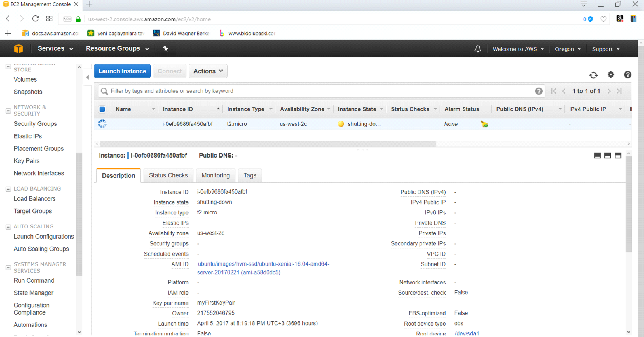Viewport: 644px width, 337px height.
Task: Collapse Systems Manager Services section
Action: (x=8, y=268)
